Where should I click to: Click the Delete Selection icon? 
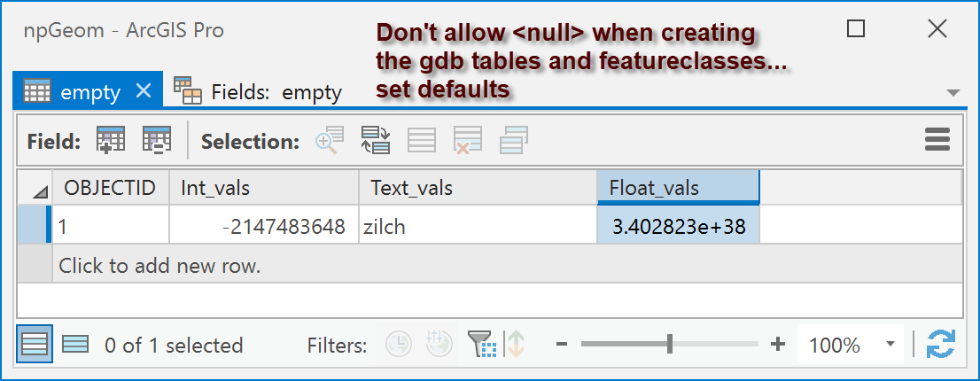coord(468,140)
